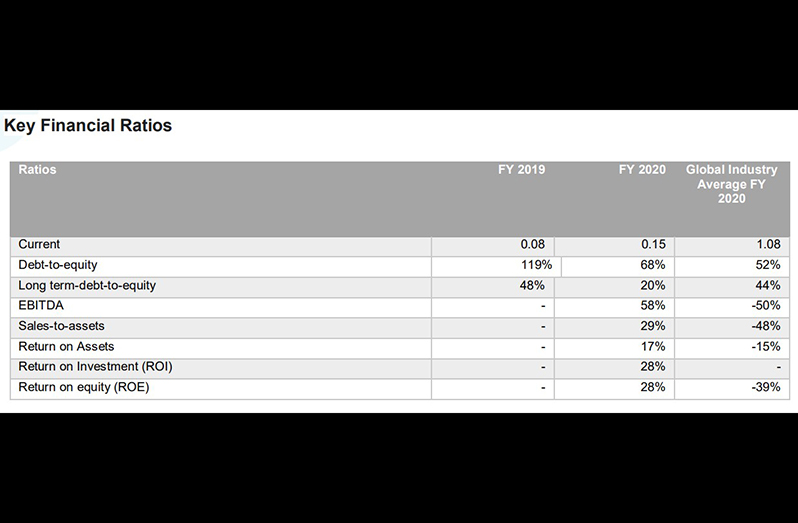Click the Long term-debt-to-equity label
The width and height of the screenshot is (798, 523).
click(87, 285)
